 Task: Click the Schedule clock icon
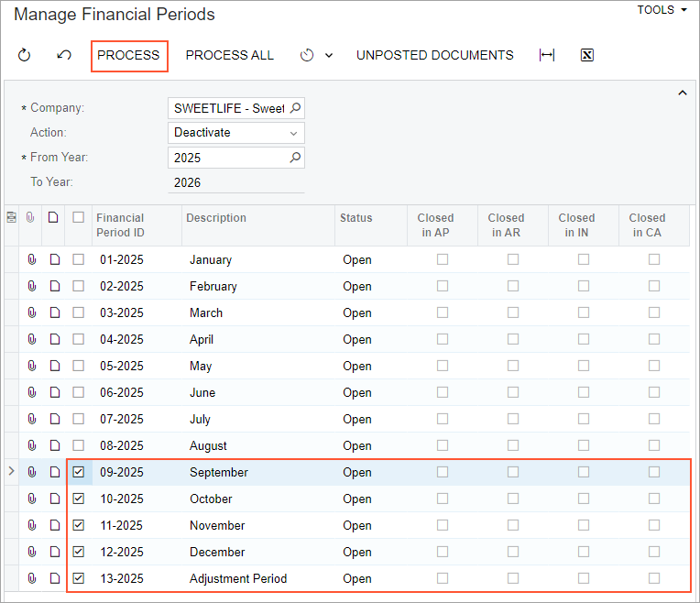pyautogui.click(x=307, y=55)
